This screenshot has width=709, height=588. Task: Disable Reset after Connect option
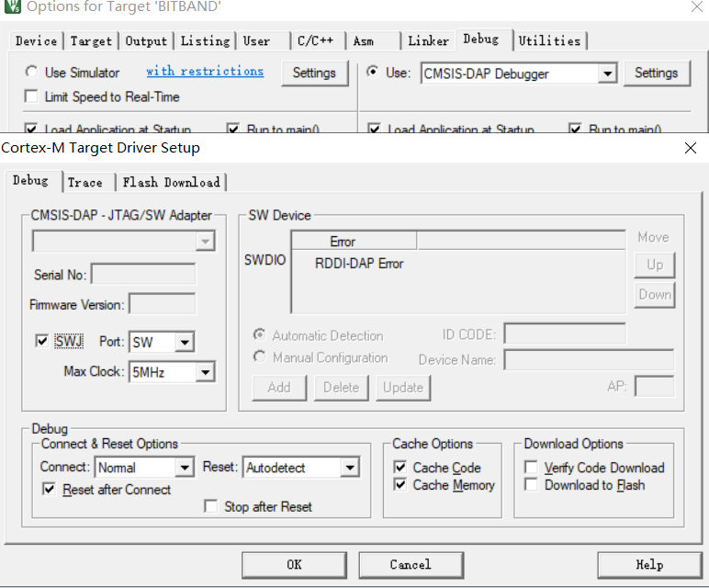point(50,490)
